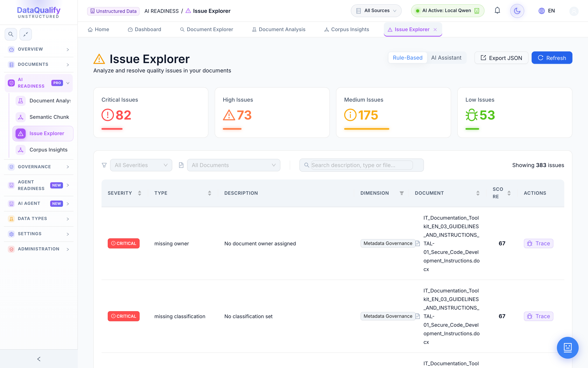The image size is (588, 368).
Task: Switch to AI Assistant mode
Action: pos(446,58)
